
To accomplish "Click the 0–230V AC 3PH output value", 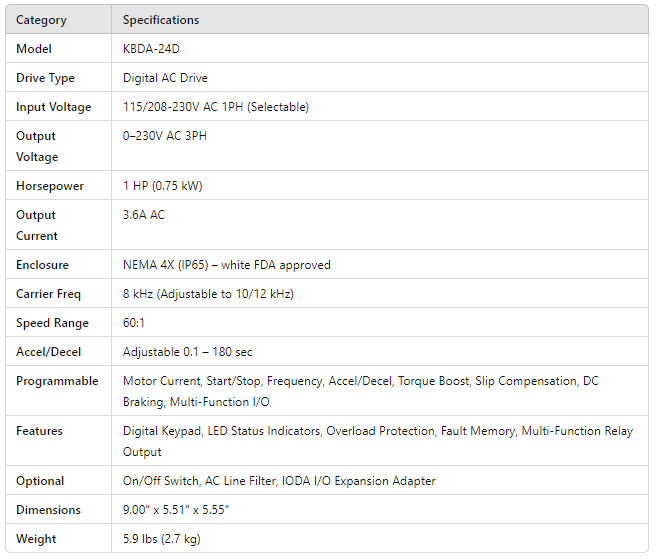I will click(165, 136).
